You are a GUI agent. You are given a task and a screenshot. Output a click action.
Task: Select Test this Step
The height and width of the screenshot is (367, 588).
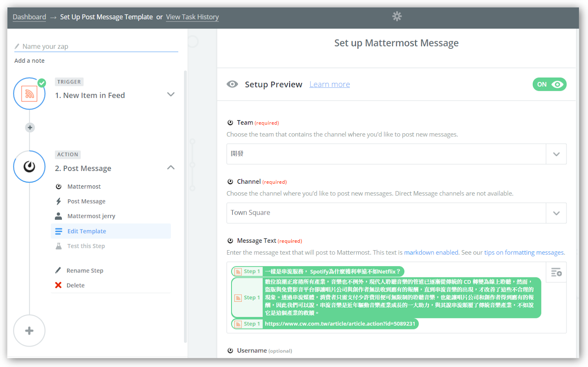point(86,246)
